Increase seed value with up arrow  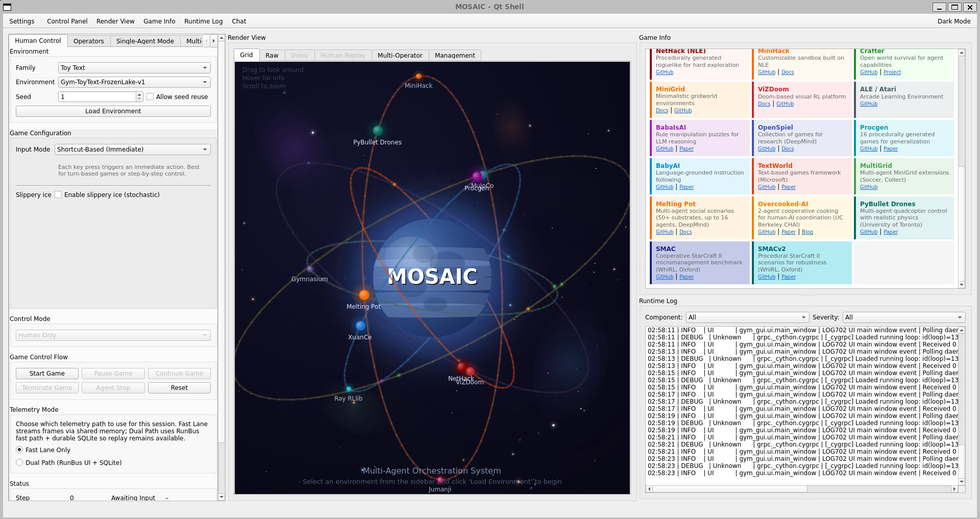pos(139,94)
